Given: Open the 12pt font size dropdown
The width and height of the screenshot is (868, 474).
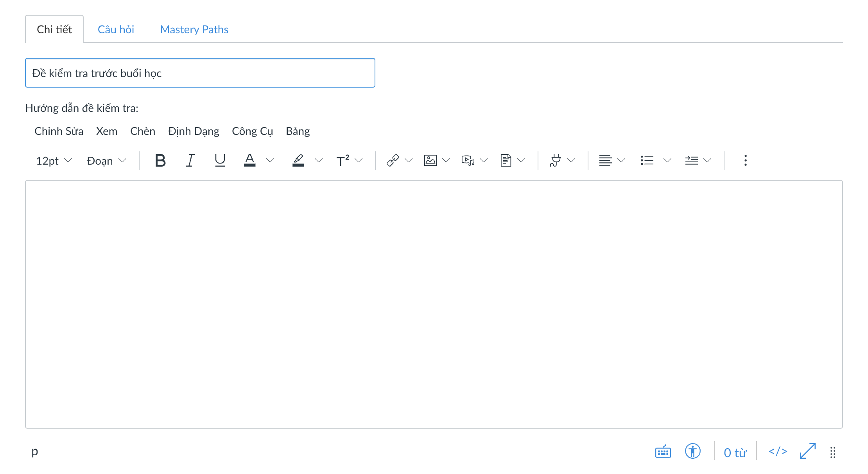Looking at the screenshot, I should point(54,161).
